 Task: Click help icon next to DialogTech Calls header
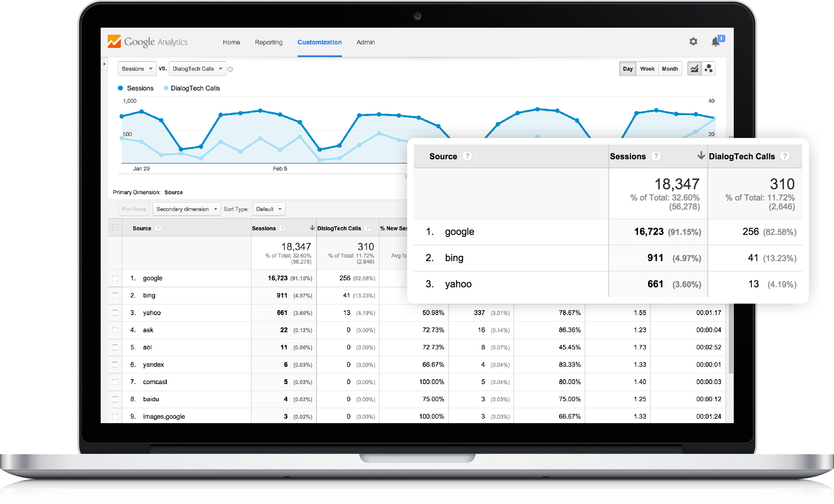pyautogui.click(x=368, y=228)
